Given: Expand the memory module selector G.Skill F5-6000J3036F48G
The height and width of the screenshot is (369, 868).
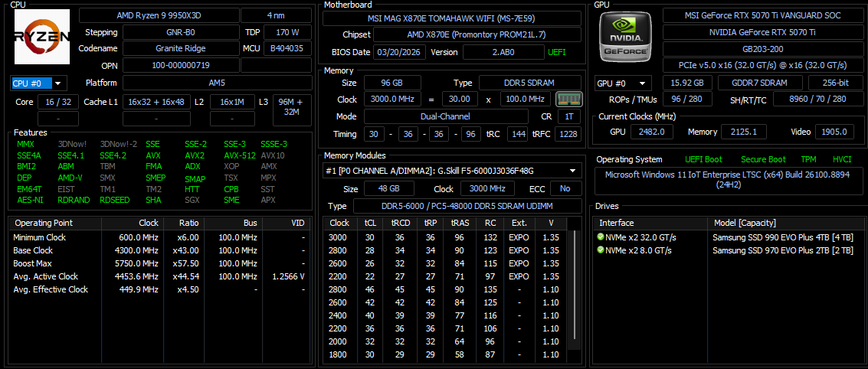Looking at the screenshot, I should (452, 171).
